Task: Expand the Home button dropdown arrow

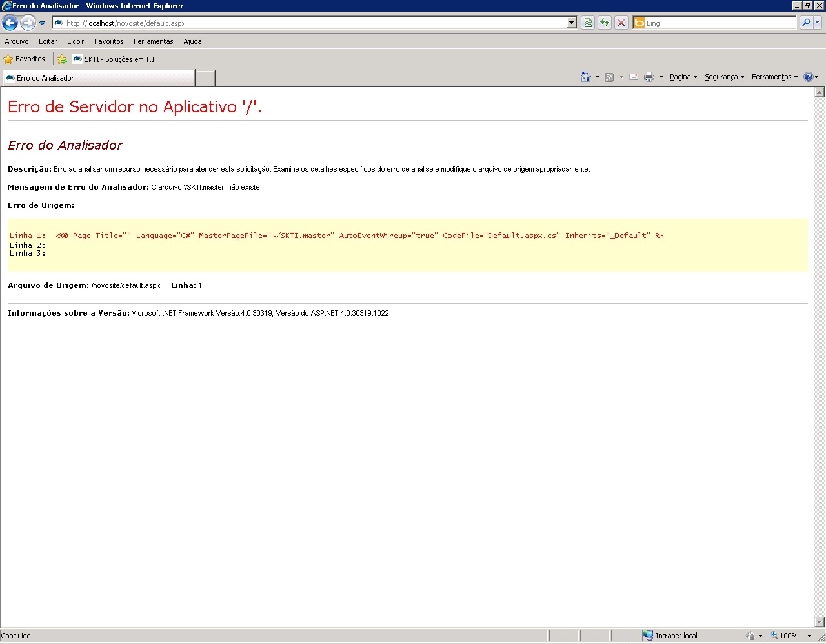Action: [598, 77]
